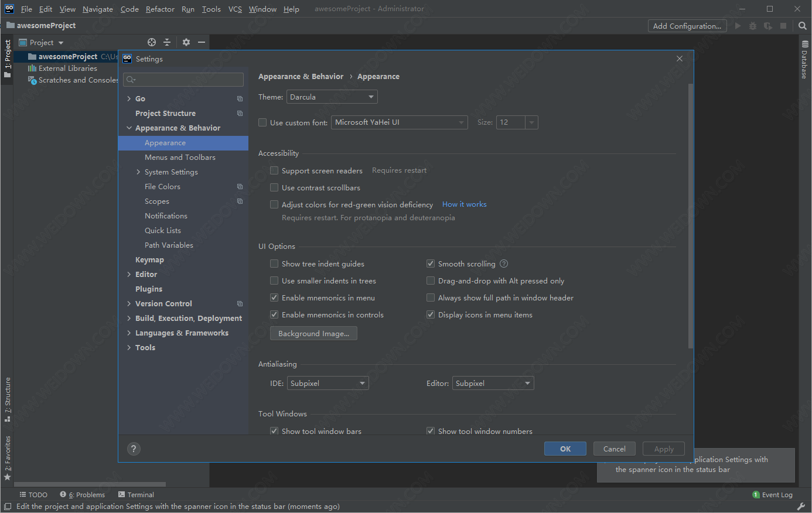Close the Settings dialog with X
The image size is (812, 513).
pyautogui.click(x=680, y=59)
